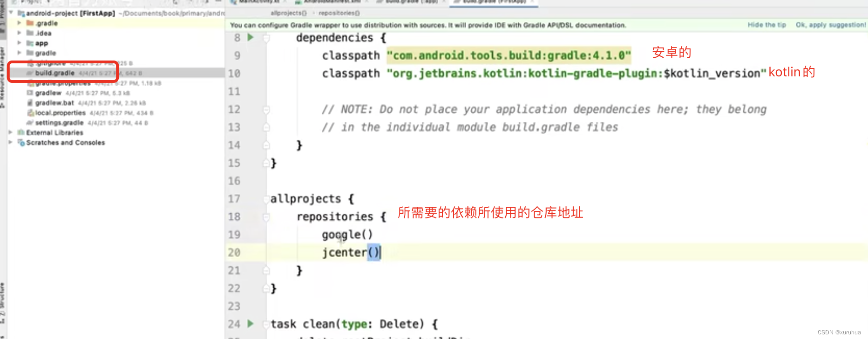The width and height of the screenshot is (868, 339).
Task: Click Ok, apply suggestion! link
Action: (831, 25)
